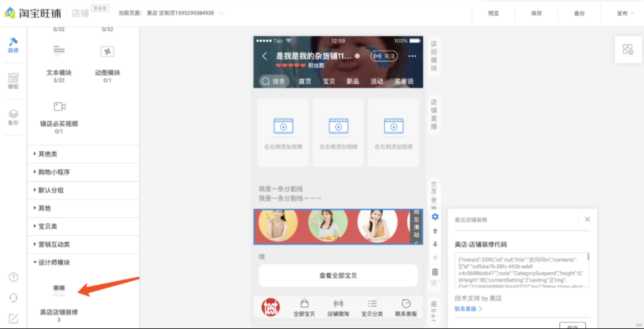644x329 pixels.
Task: Select the 文本模块 text module
Action: (x=59, y=58)
